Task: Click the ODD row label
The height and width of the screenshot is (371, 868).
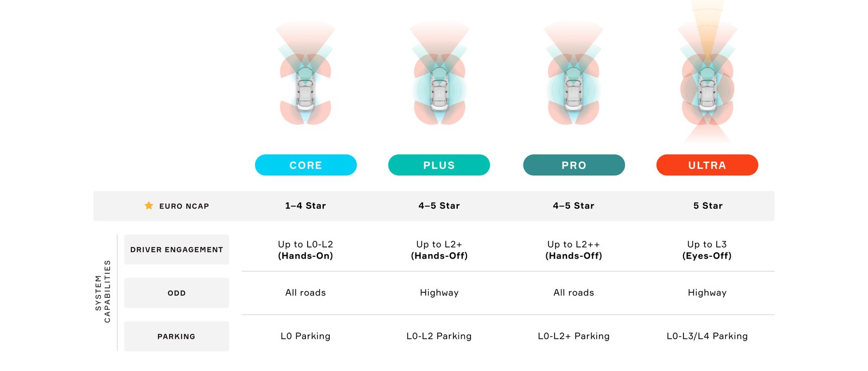Action: (176, 293)
